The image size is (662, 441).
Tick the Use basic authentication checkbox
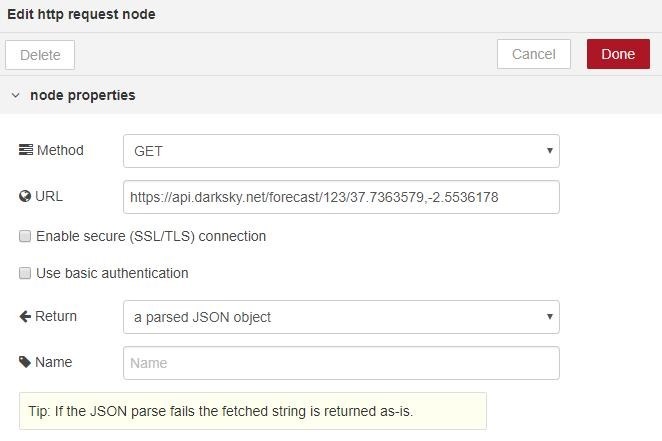coord(25,273)
